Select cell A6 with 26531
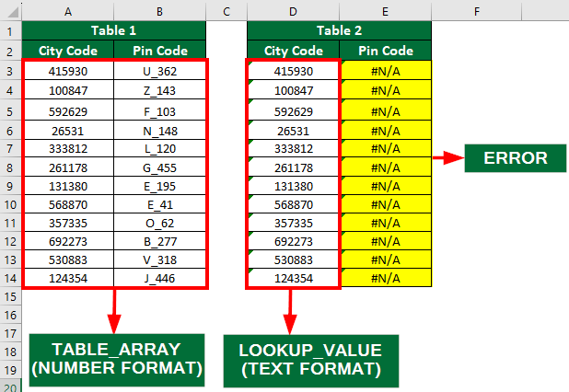This screenshot has width=569, height=392. [68, 131]
